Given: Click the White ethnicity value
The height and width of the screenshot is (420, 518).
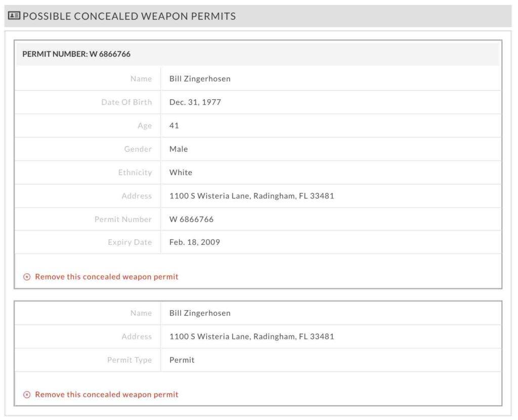Looking at the screenshot, I should pyautogui.click(x=181, y=173).
